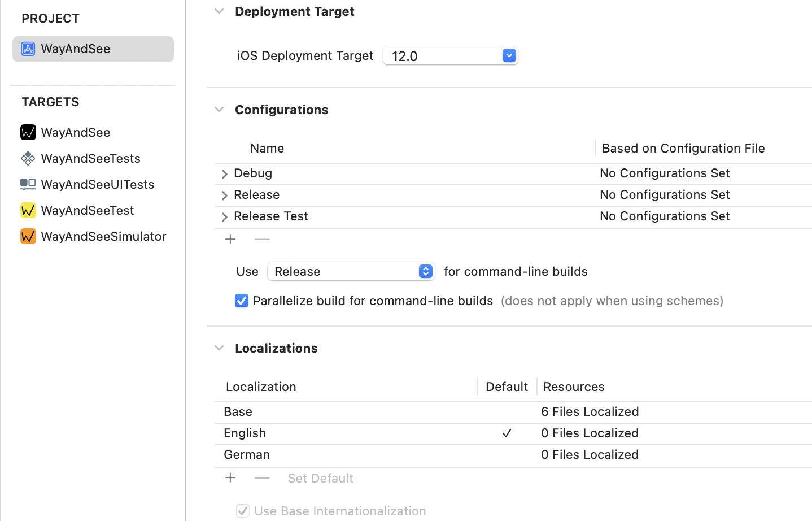This screenshot has width=812, height=521.
Task: Toggle Use Base Internationalization checkbox
Action: click(243, 511)
